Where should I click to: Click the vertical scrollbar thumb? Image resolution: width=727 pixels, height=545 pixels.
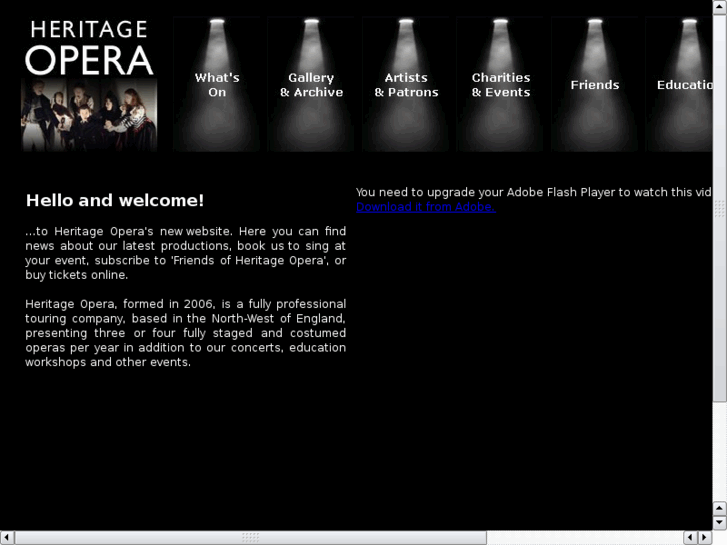(720, 209)
